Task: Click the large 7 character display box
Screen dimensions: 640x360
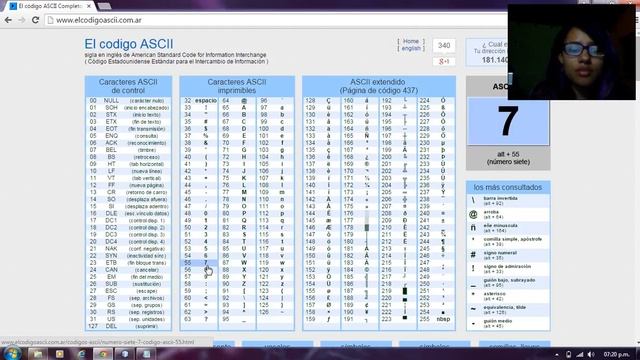Action: pyautogui.click(x=508, y=121)
